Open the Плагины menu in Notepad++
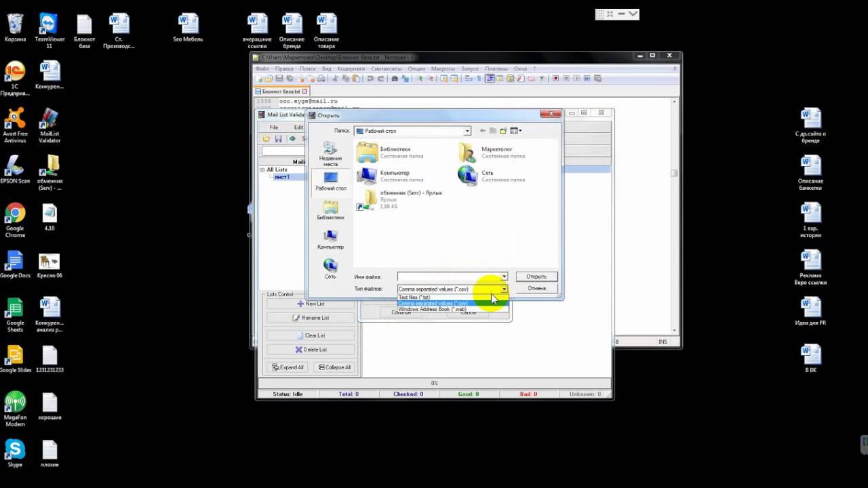Image resolution: width=868 pixels, height=488 pixels. (496, 68)
